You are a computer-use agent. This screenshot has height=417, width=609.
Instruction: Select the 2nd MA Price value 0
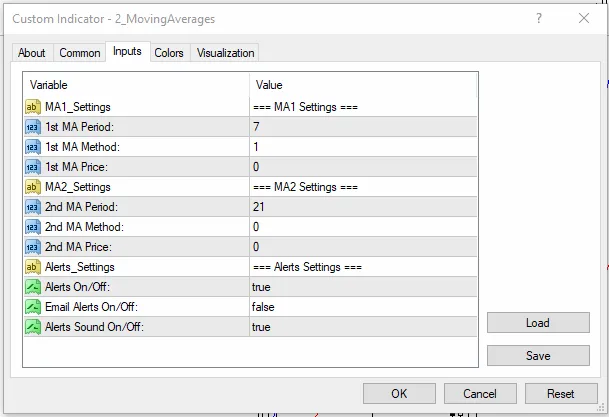363,247
